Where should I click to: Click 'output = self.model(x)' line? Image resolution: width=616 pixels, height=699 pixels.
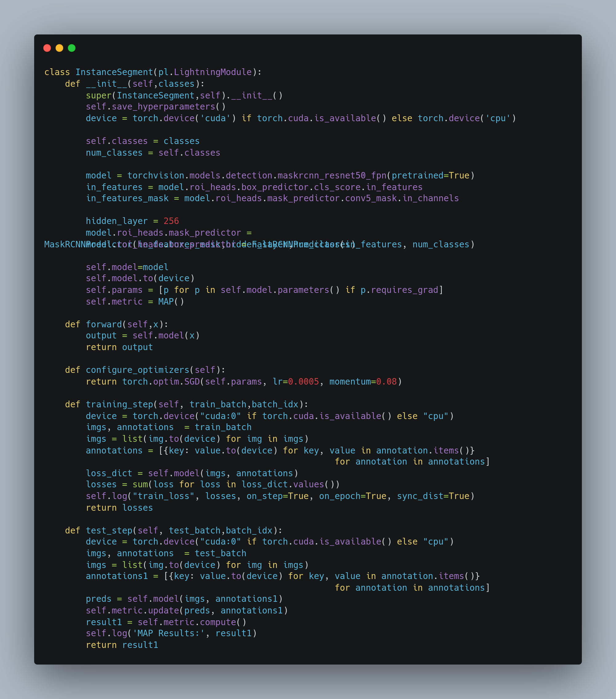click(143, 335)
